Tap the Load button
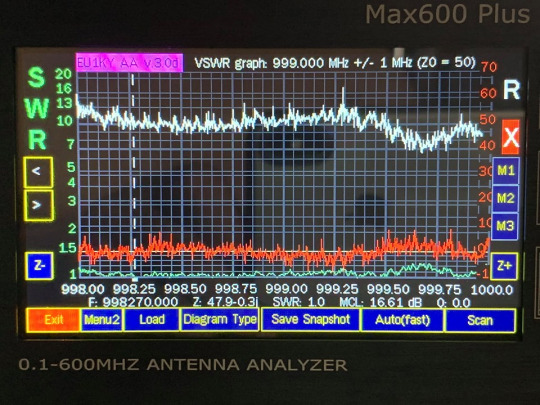Screen dimensions: 540x405 tap(152, 320)
